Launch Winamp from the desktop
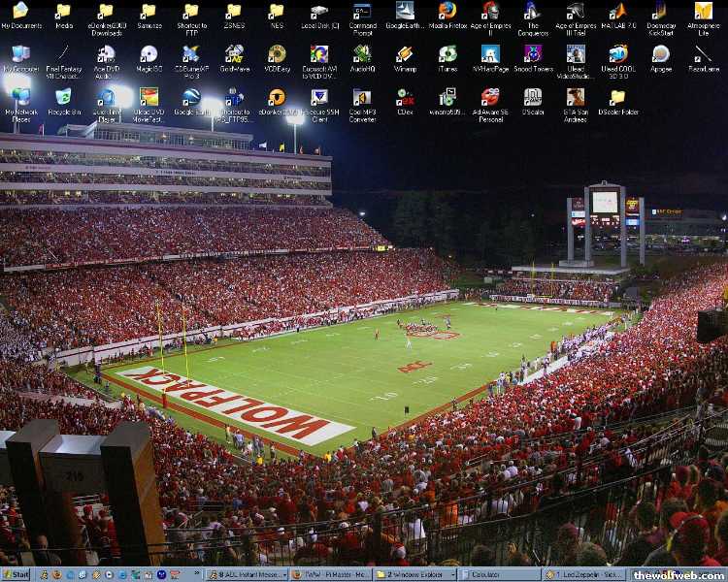This screenshot has width=728, height=582. tap(405, 54)
